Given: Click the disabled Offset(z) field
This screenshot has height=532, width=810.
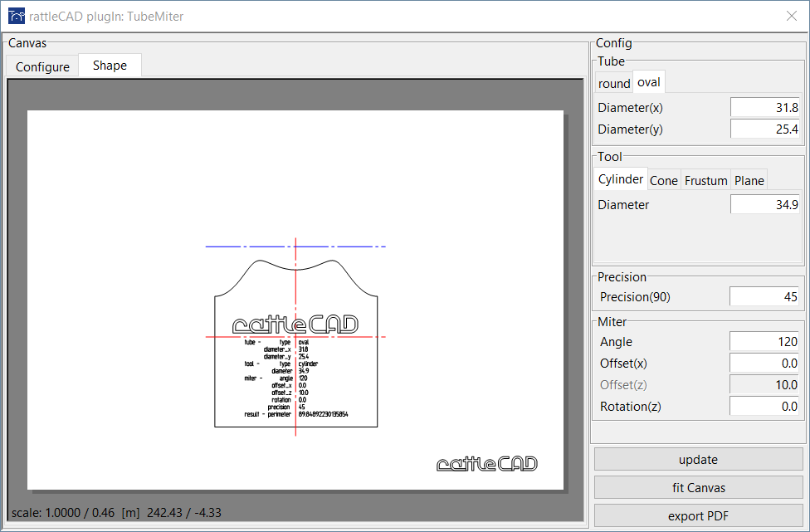Looking at the screenshot, I should (764, 385).
